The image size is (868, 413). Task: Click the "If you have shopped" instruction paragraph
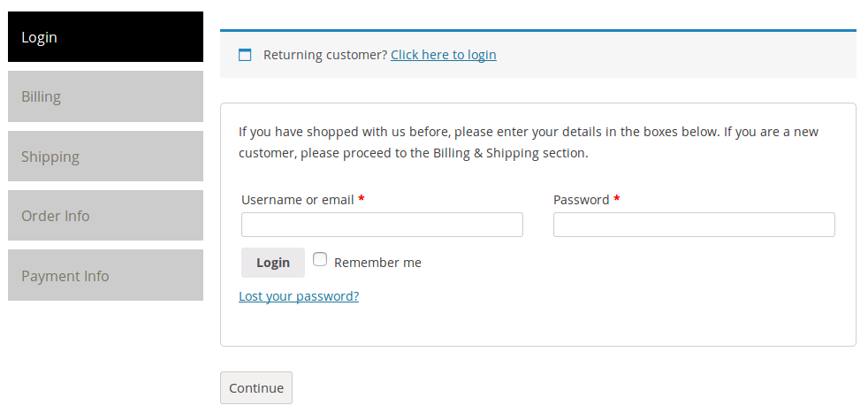(x=529, y=142)
